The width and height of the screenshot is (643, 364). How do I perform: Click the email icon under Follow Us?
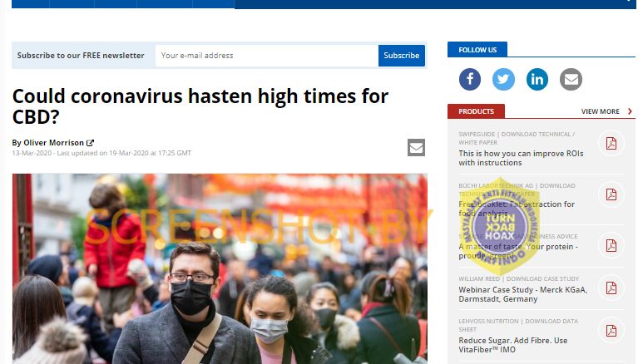point(571,79)
